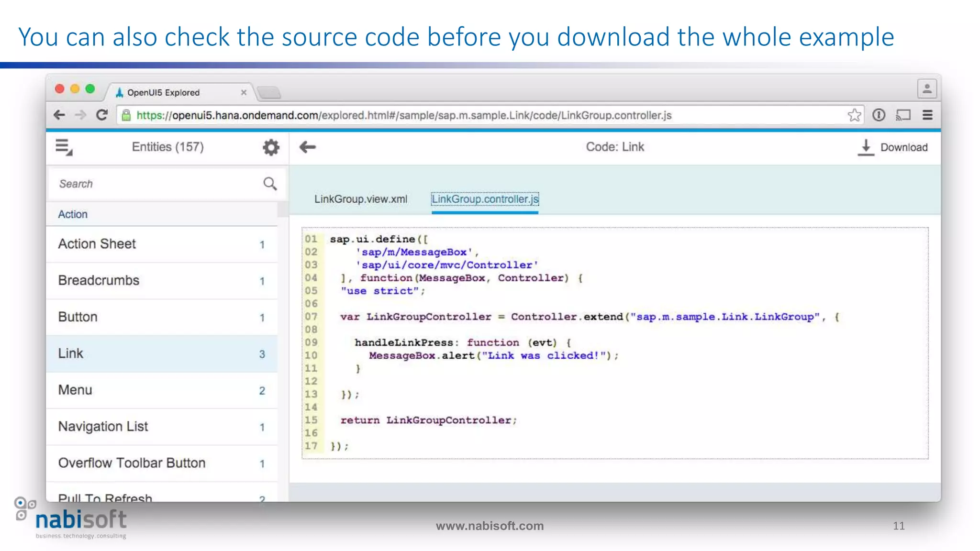This screenshot has height=551, width=980.
Task: Click the Code: Link page title
Action: (x=615, y=147)
